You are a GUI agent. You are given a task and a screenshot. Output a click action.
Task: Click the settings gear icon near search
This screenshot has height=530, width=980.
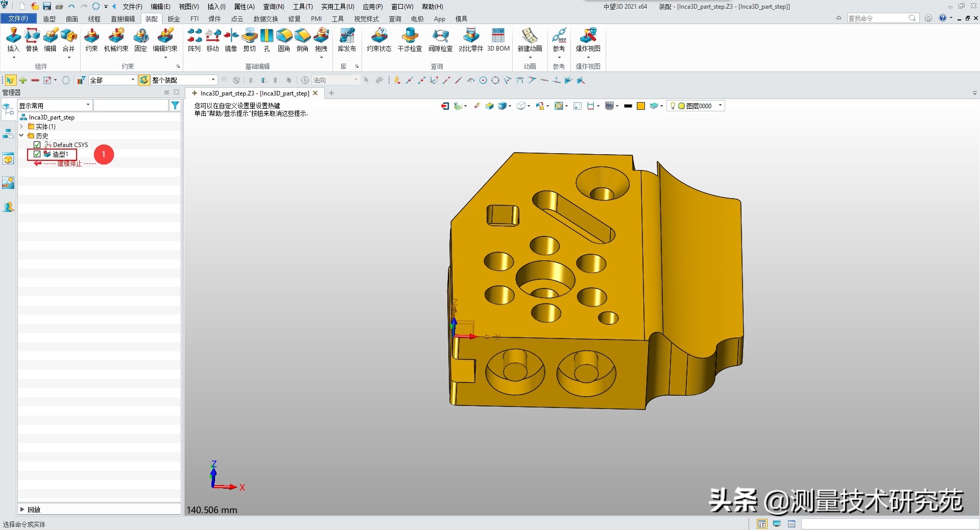coord(928,18)
